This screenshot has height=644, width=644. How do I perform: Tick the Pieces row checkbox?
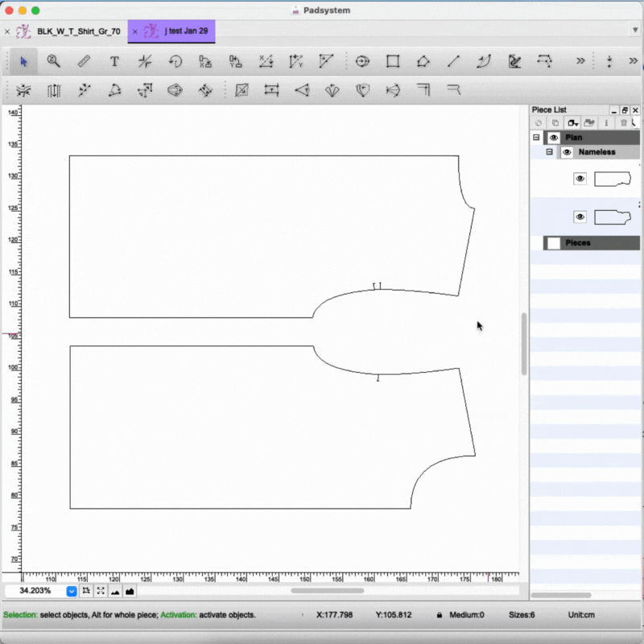pos(554,243)
